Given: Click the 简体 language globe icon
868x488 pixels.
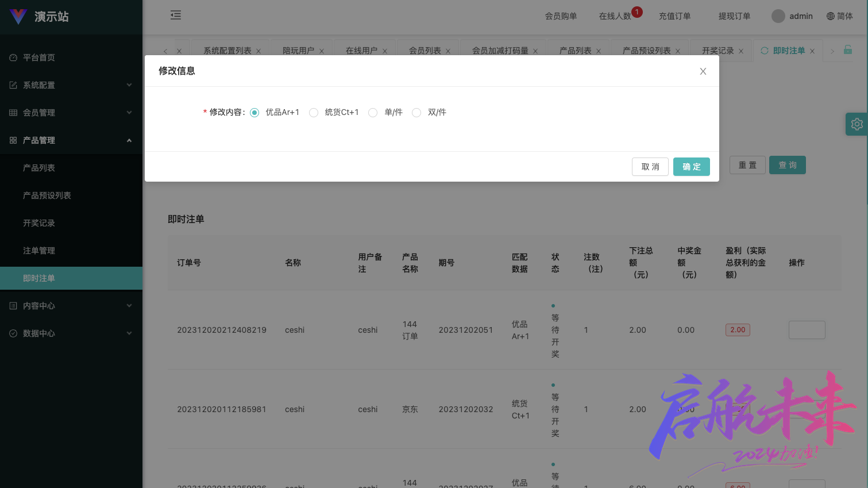Looking at the screenshot, I should tap(831, 16).
